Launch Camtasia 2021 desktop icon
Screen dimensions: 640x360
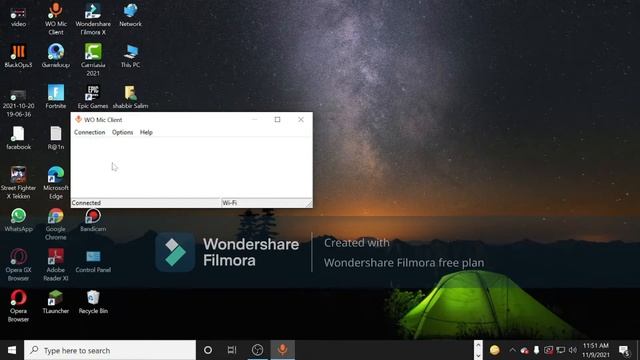(x=93, y=60)
